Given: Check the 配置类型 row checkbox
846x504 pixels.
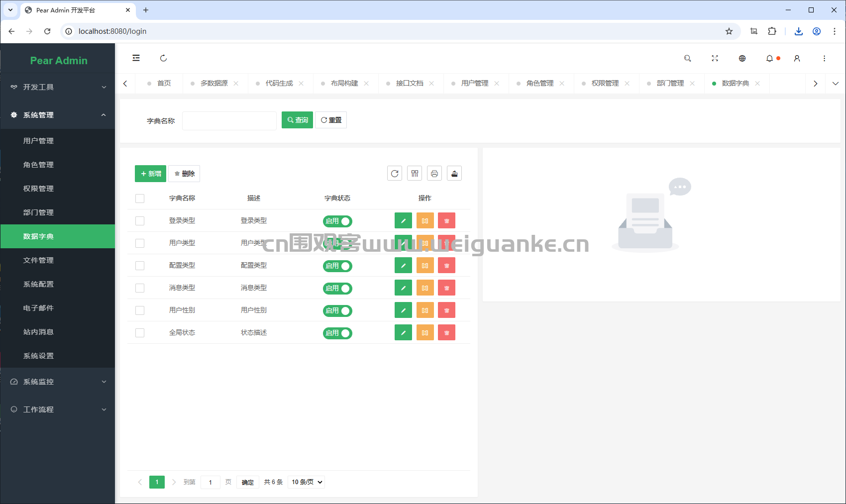Looking at the screenshot, I should (140, 266).
